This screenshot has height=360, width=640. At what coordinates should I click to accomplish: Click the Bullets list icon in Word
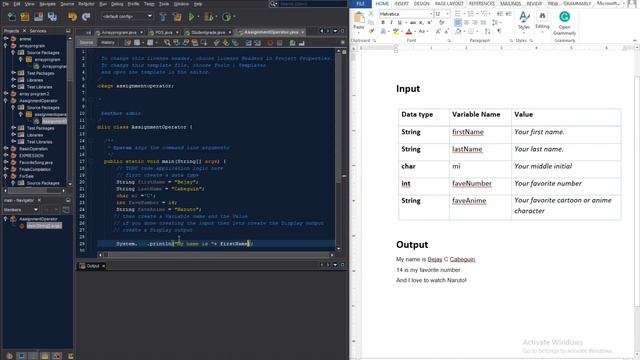(x=458, y=14)
